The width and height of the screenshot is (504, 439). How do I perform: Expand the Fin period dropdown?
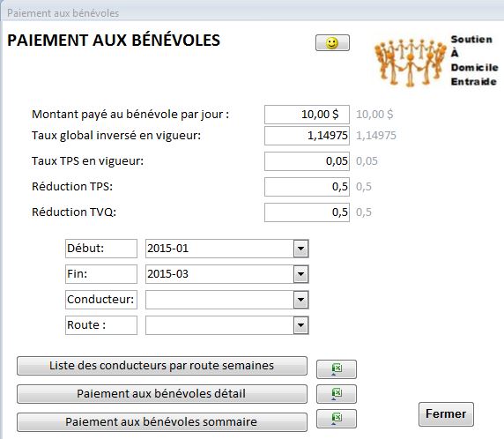pos(300,274)
